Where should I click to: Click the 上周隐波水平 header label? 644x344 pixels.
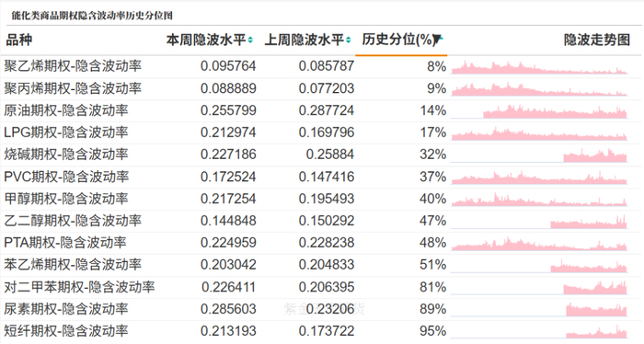coord(304,40)
